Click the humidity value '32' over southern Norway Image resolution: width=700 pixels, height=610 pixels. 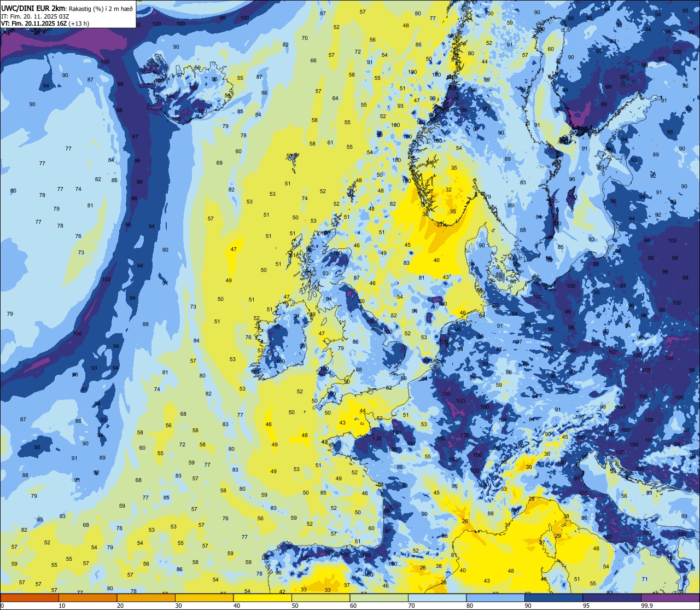[448, 190]
